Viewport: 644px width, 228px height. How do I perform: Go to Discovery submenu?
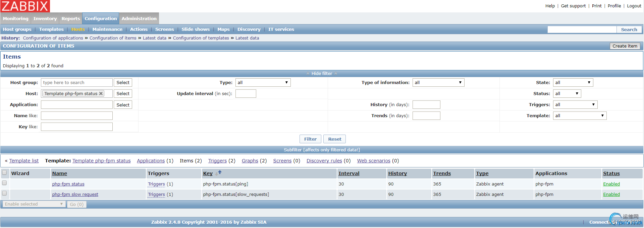coord(249,29)
